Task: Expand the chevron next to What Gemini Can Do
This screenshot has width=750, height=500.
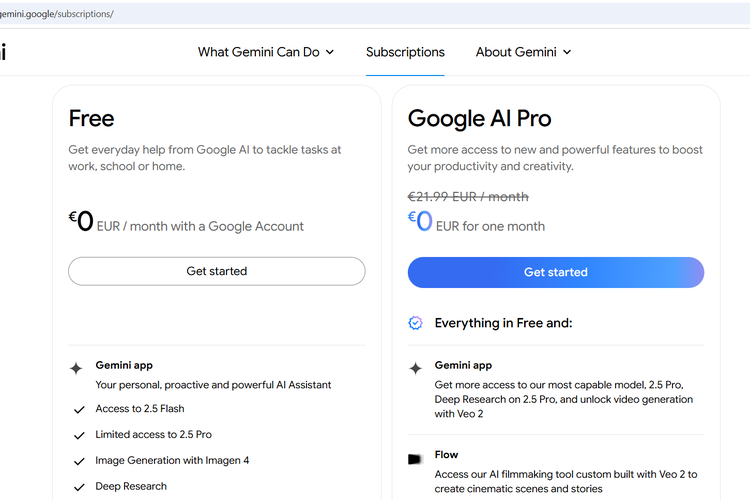Action: [x=330, y=52]
